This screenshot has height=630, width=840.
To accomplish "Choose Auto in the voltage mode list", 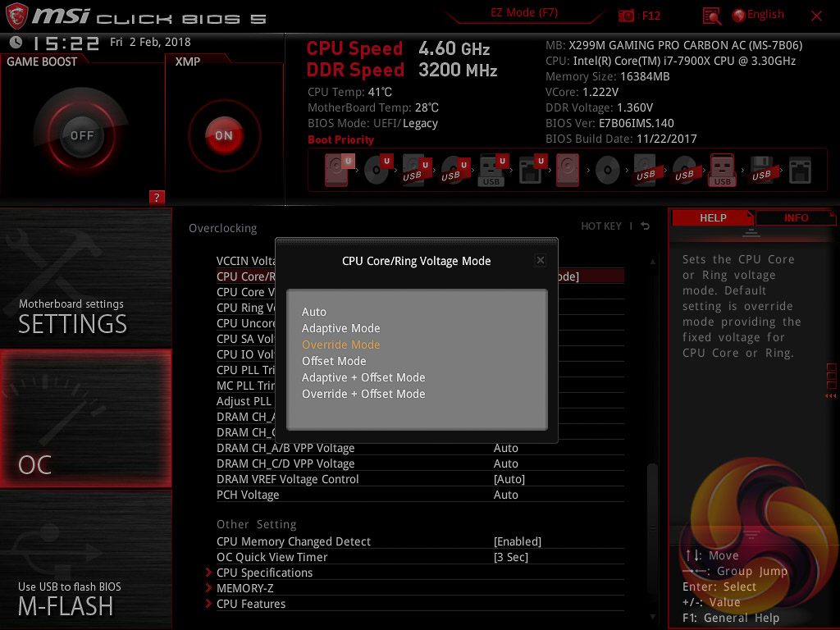I will (314, 312).
